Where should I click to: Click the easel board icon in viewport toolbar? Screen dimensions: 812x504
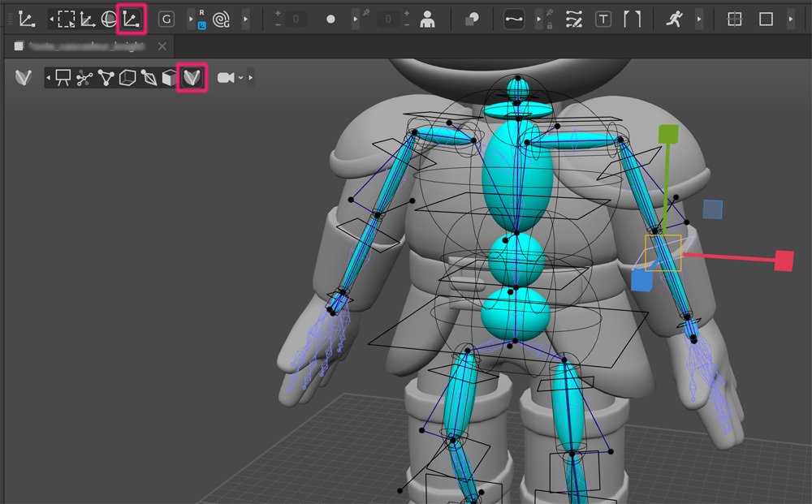click(62, 77)
